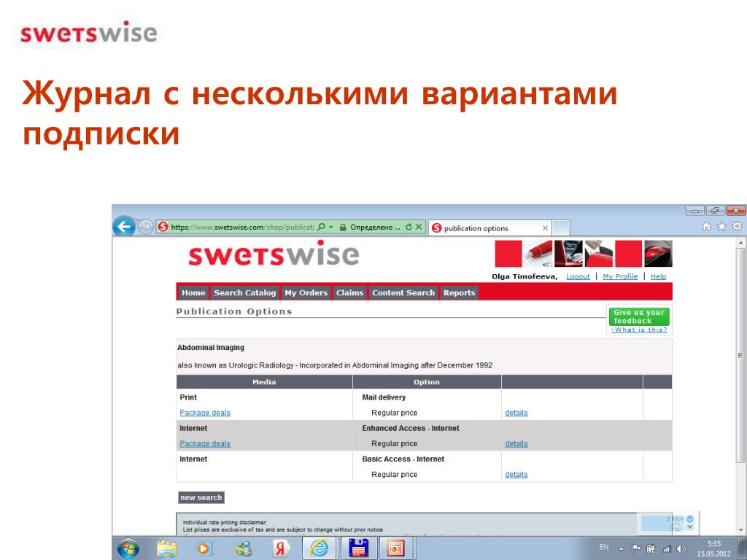Open Package deals under Enhanced Access Internet
This screenshot has width=747, height=560.
tap(205, 444)
